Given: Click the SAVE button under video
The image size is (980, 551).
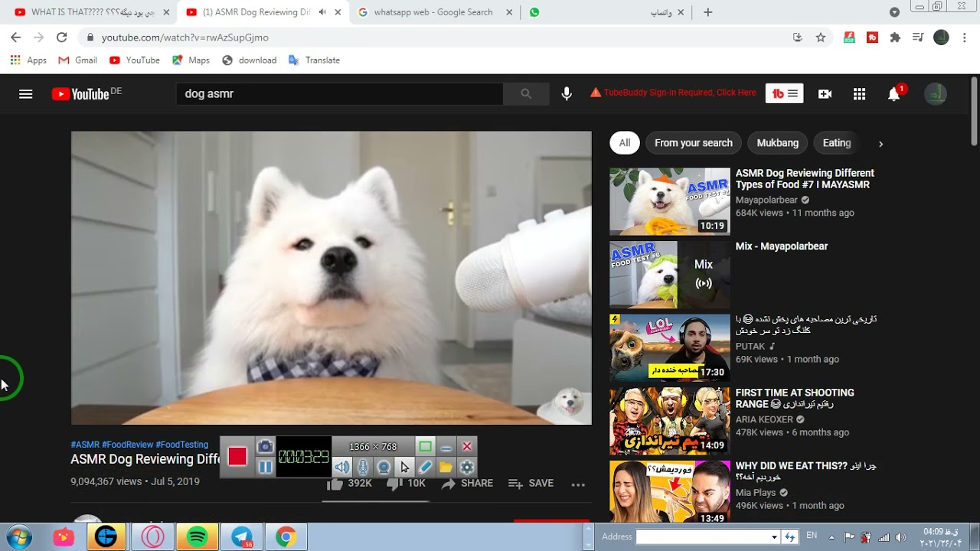Looking at the screenshot, I should (x=531, y=484).
